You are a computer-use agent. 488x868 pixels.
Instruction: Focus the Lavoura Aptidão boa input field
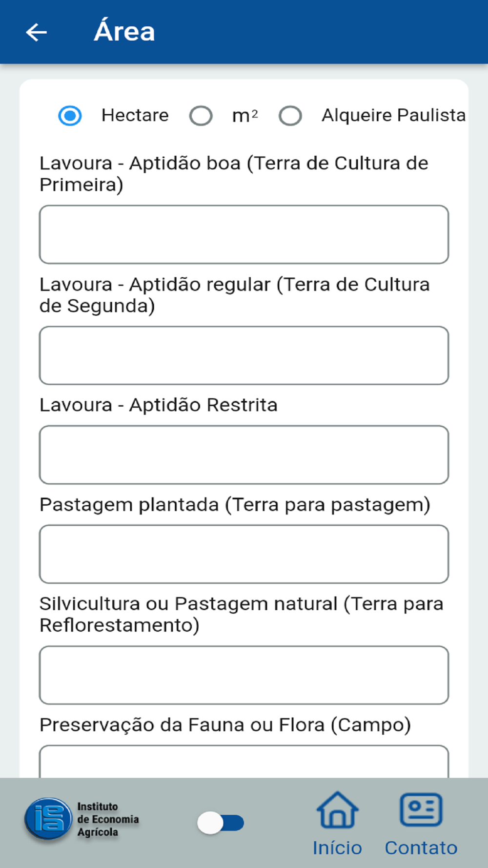click(x=244, y=234)
